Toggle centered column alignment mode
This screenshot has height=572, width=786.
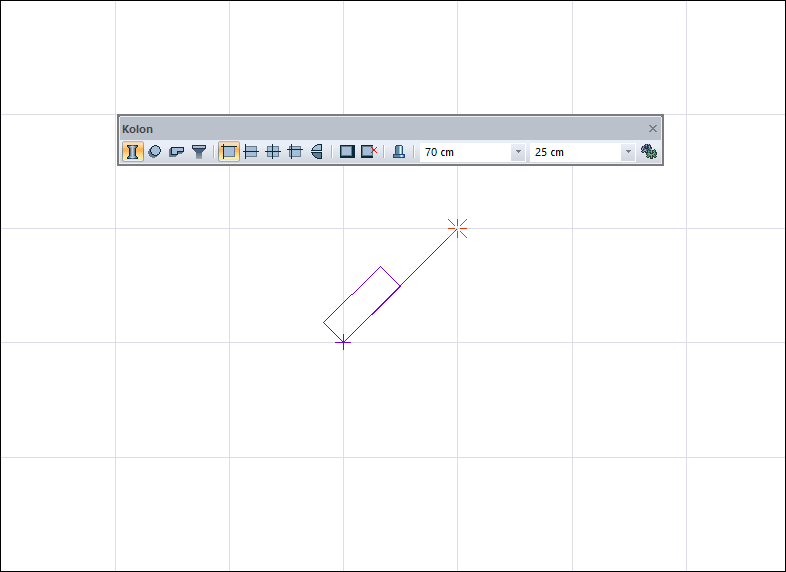(x=273, y=151)
